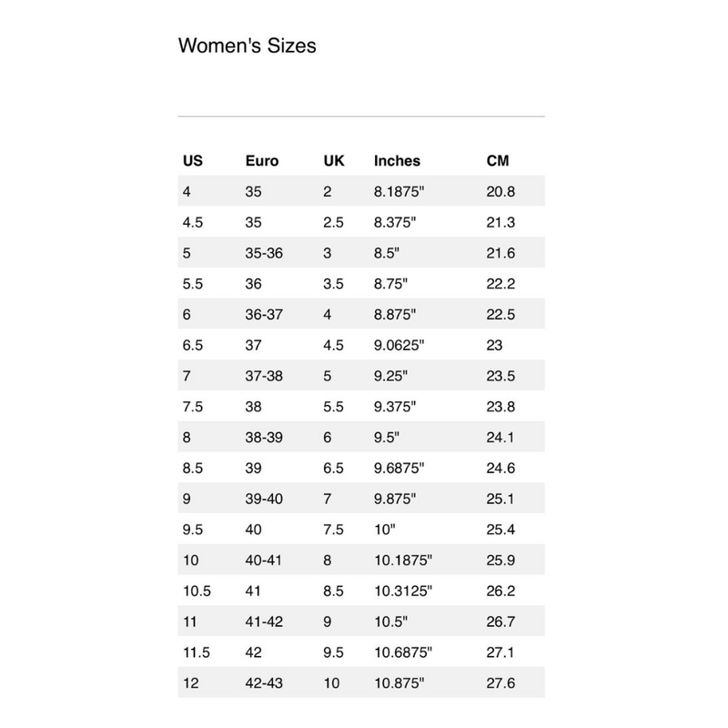Click the 23.8 CM value

[500, 408]
